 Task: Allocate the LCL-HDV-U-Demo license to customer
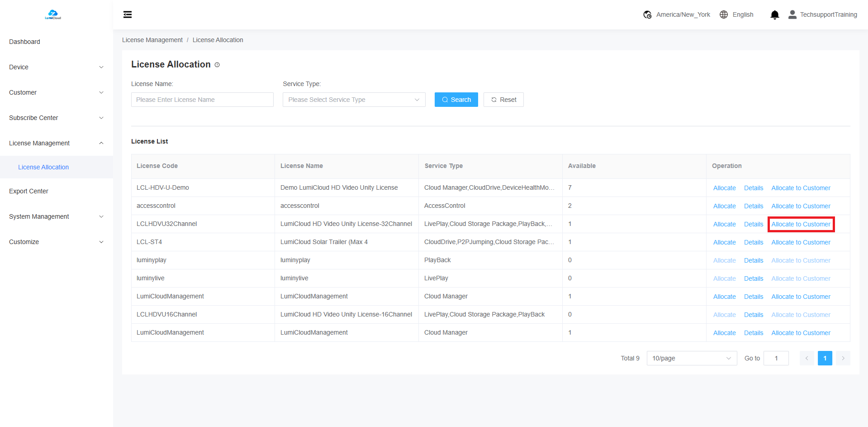(x=801, y=188)
